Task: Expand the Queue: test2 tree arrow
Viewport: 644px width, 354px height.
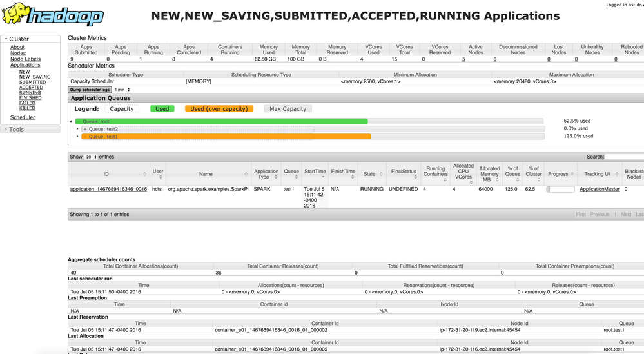Action: click(77, 129)
